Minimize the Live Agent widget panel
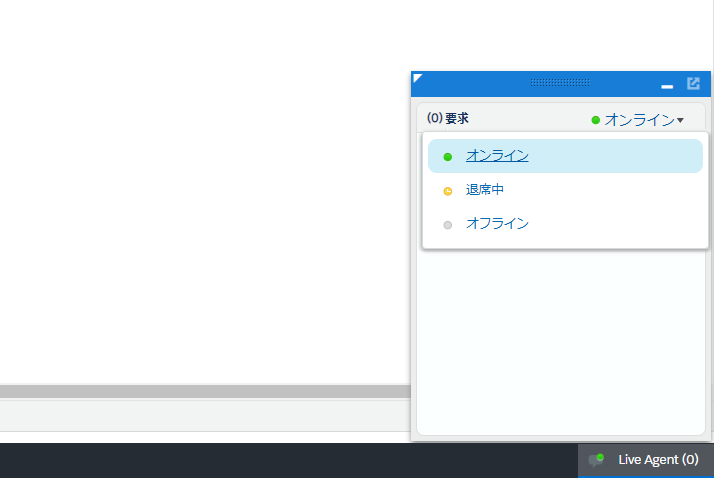The height and width of the screenshot is (478, 714). pos(667,86)
